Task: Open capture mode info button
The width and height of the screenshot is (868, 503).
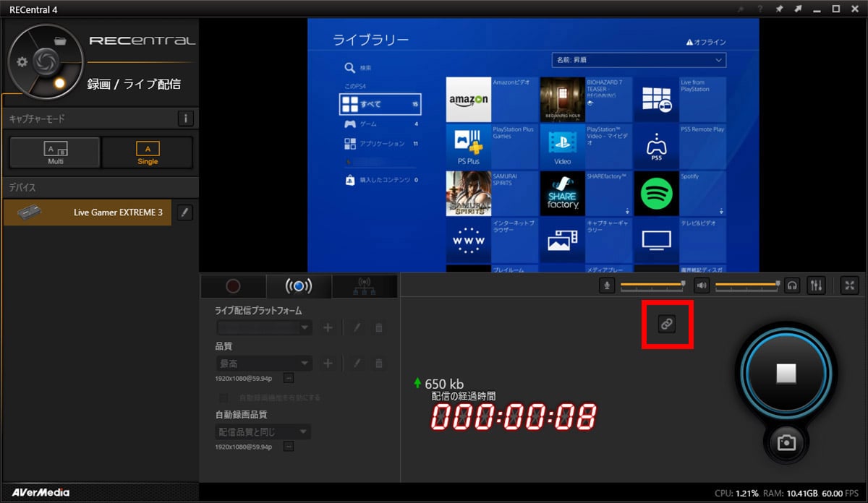Action: pos(186,119)
